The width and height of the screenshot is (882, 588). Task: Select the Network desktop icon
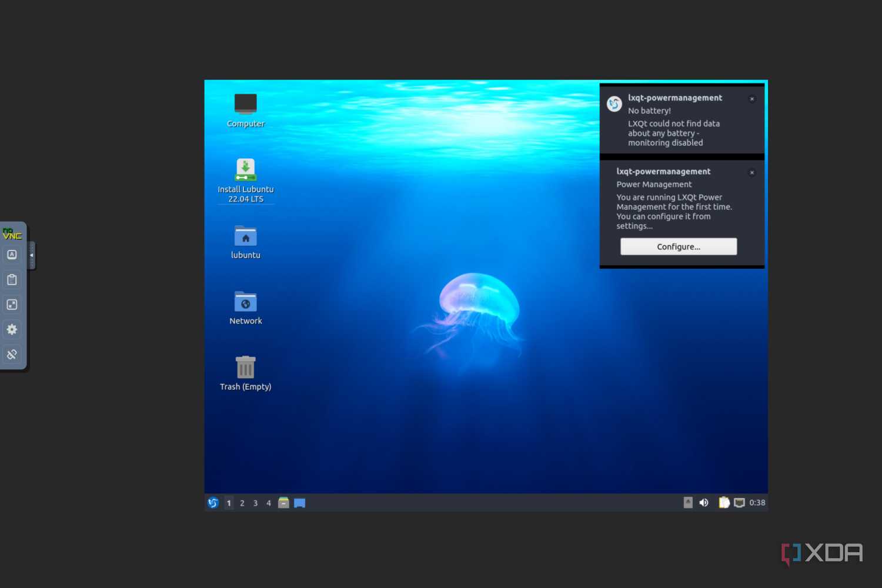click(246, 308)
